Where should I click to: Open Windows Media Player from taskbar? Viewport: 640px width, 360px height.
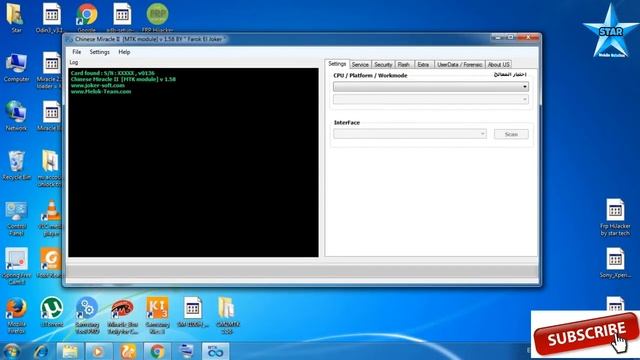coord(98,351)
